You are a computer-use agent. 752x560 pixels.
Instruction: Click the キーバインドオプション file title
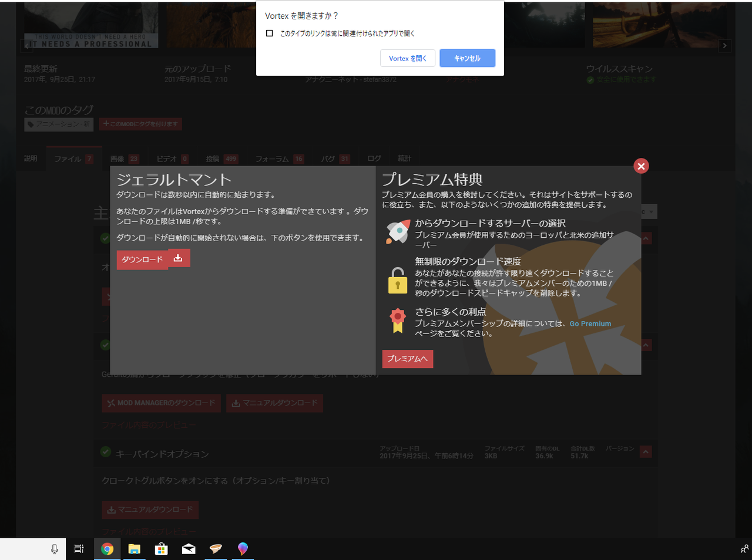tap(162, 454)
